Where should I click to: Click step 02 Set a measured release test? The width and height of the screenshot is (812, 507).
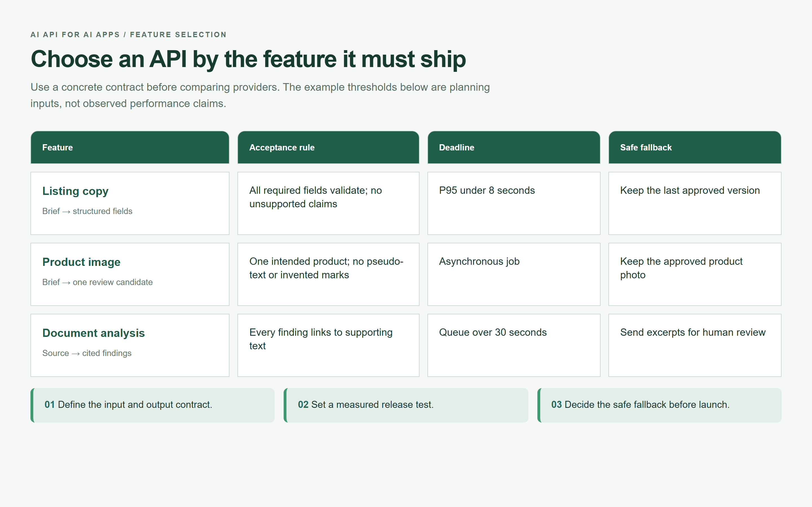pyautogui.click(x=406, y=405)
